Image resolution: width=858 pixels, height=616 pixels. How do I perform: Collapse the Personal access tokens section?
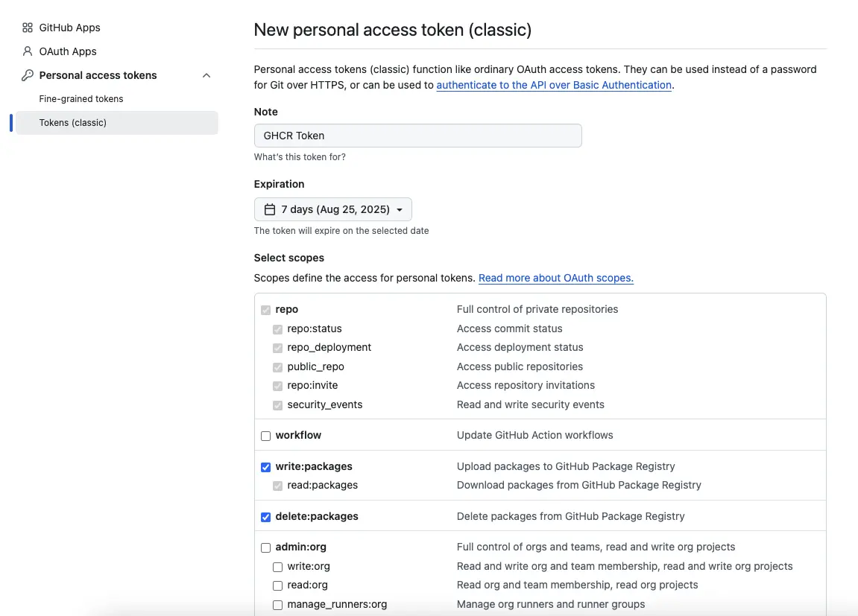pyautogui.click(x=206, y=75)
